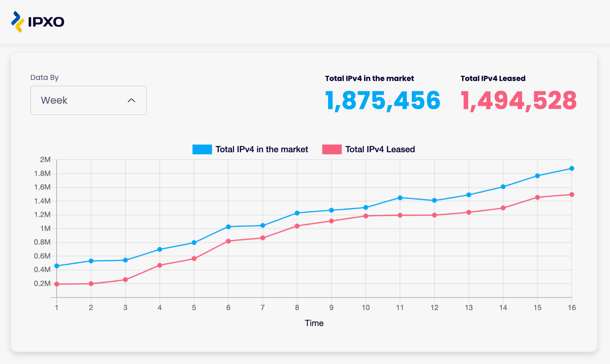Open the Week data dropdown
Image resolution: width=610 pixels, height=364 pixels.
point(88,100)
